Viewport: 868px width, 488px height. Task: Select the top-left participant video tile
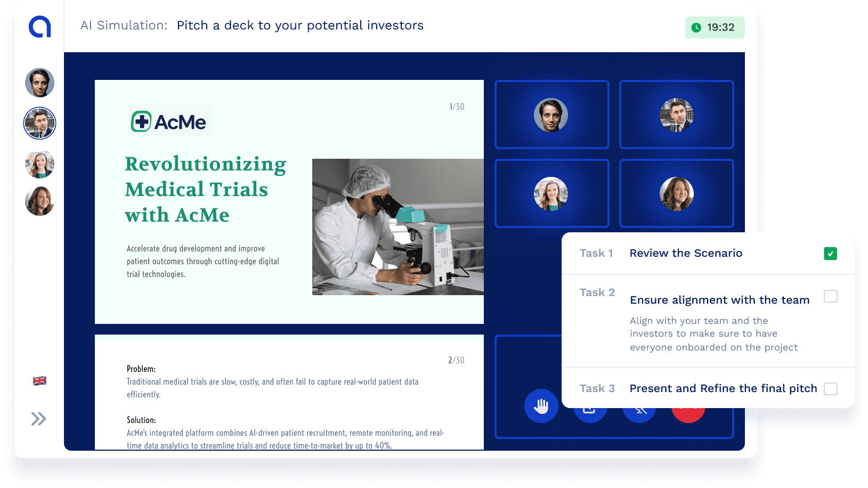click(x=551, y=115)
